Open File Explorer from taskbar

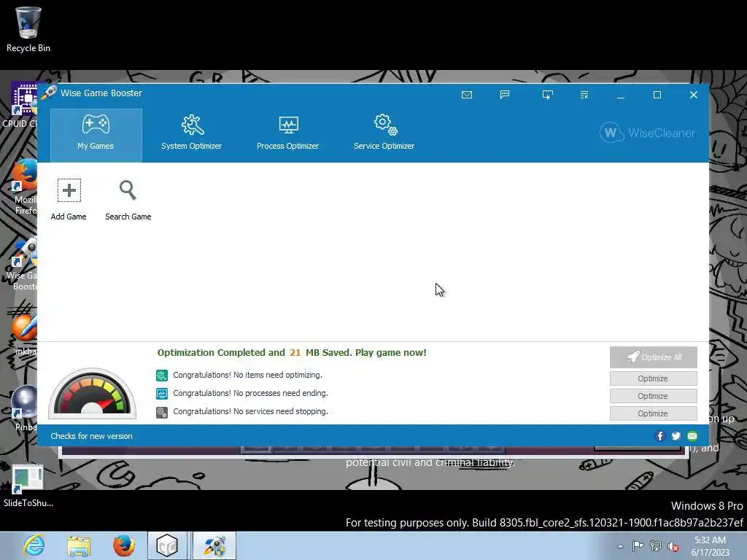pos(79,545)
